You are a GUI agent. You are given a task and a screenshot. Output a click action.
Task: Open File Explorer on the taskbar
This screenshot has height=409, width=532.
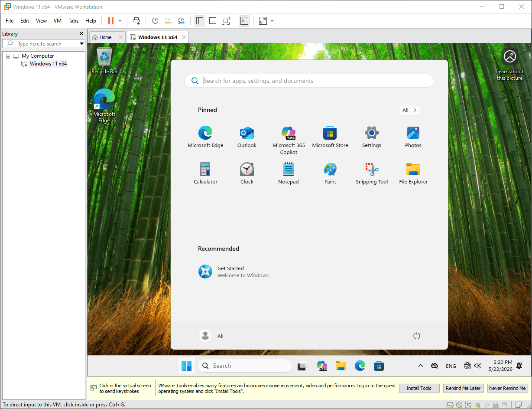pyautogui.click(x=341, y=366)
